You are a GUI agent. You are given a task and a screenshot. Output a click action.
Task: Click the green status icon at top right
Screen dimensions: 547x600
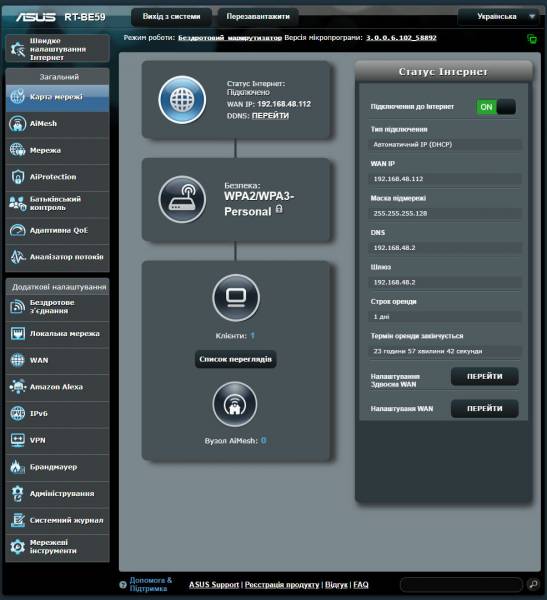point(532,39)
